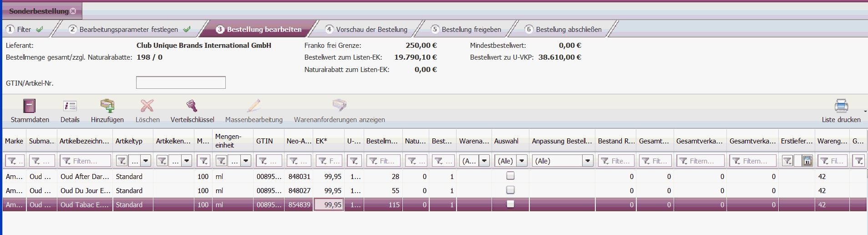This screenshot has height=235, width=868.
Task: Tick Auswahl checkbox for Oud Du Jour row
Action: point(510,189)
